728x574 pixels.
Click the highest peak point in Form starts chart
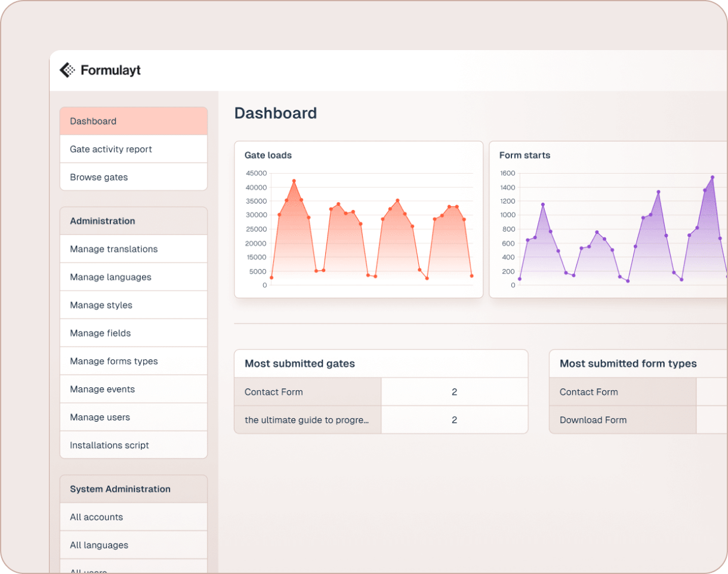[x=712, y=177]
